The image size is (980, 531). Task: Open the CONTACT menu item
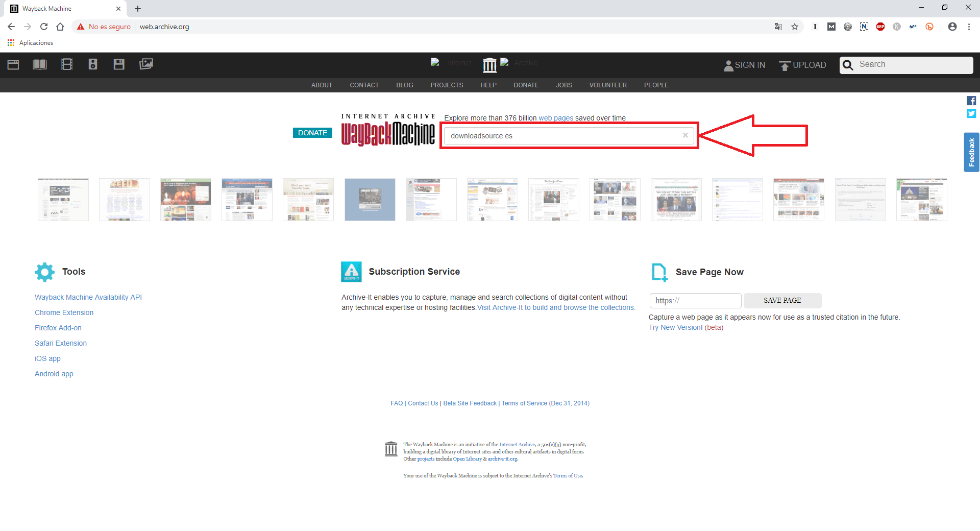364,85
